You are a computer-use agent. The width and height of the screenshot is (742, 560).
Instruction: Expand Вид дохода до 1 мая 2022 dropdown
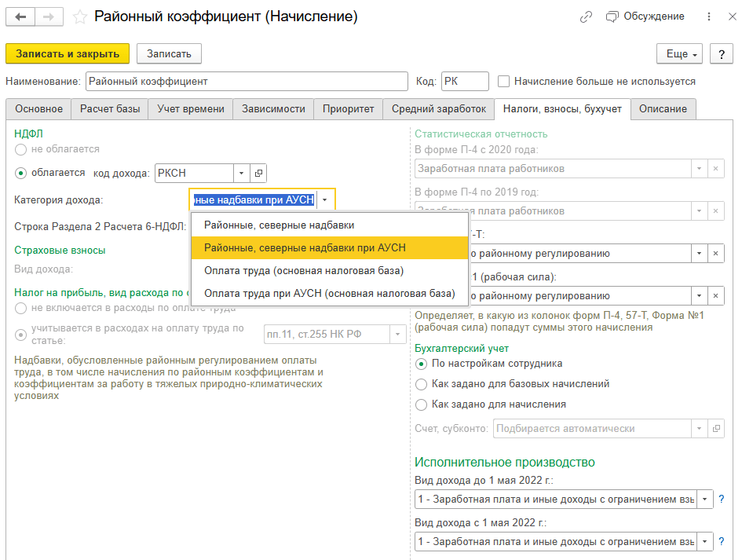pos(705,500)
